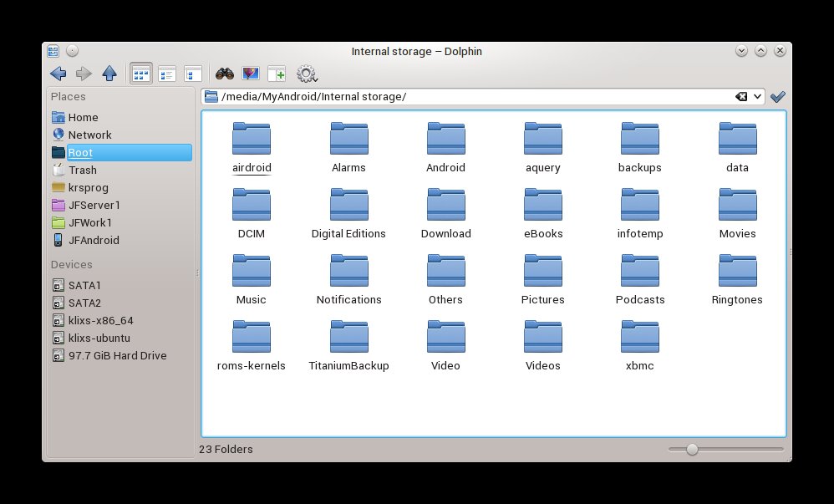The width and height of the screenshot is (834, 504).
Task: Select the 97.7 GiB Hard Drive
Action: pos(121,355)
